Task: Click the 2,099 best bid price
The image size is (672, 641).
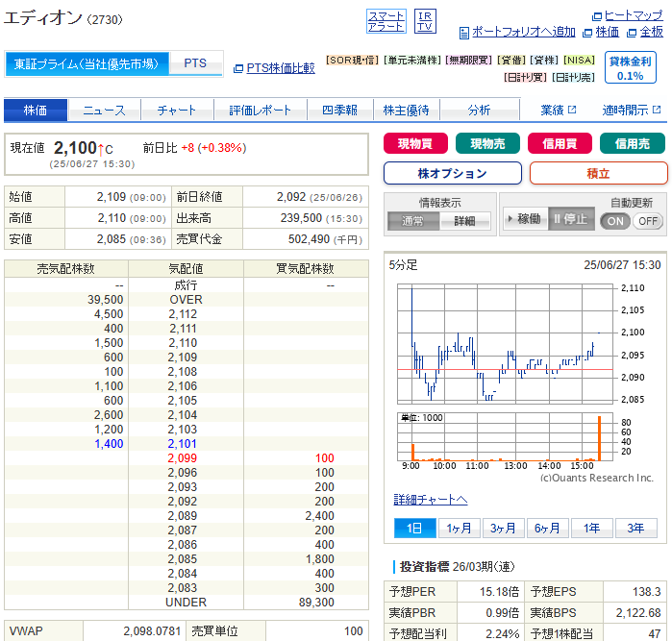Action: (x=183, y=458)
